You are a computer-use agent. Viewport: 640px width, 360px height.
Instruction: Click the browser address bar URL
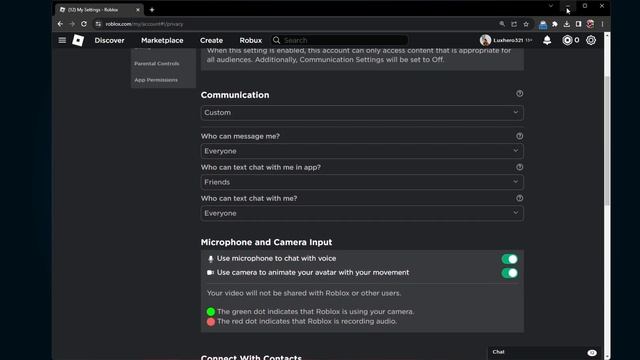click(x=144, y=24)
